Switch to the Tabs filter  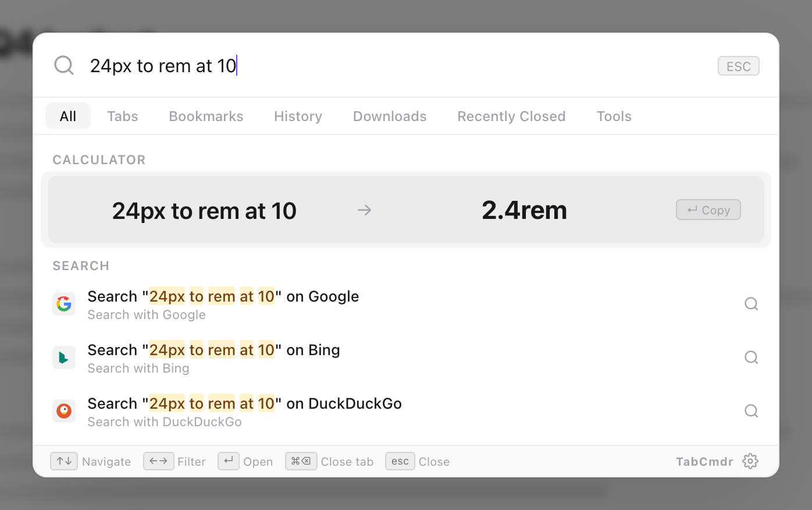tap(123, 116)
